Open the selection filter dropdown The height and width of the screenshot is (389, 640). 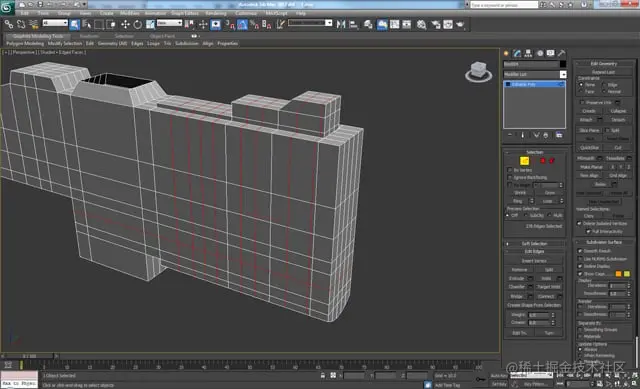(55, 23)
